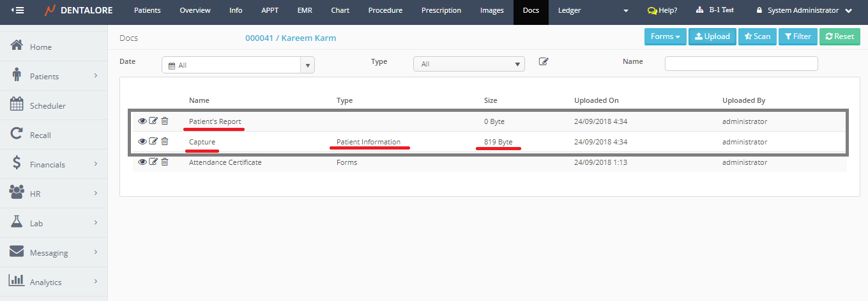The height and width of the screenshot is (301, 868).
Task: Edit the Patient's Report document entry
Action: coord(153,121)
